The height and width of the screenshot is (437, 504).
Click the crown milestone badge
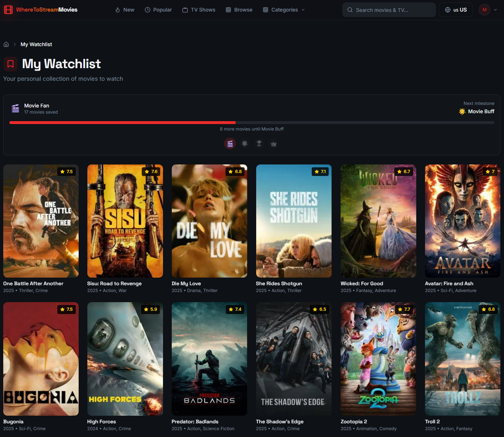click(273, 144)
